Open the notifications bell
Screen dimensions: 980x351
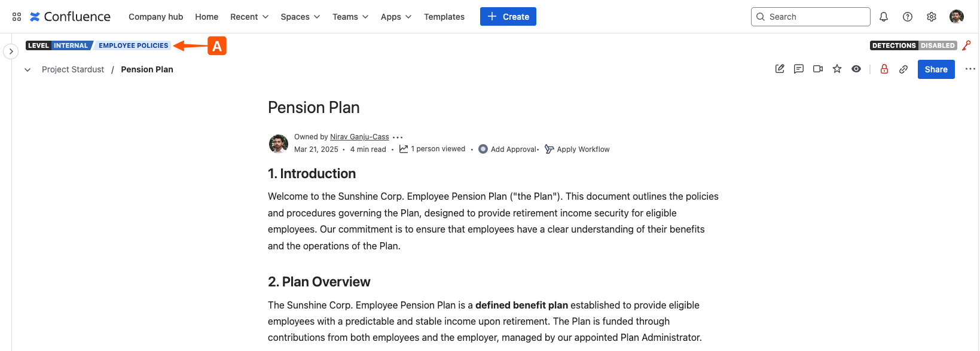coord(884,17)
